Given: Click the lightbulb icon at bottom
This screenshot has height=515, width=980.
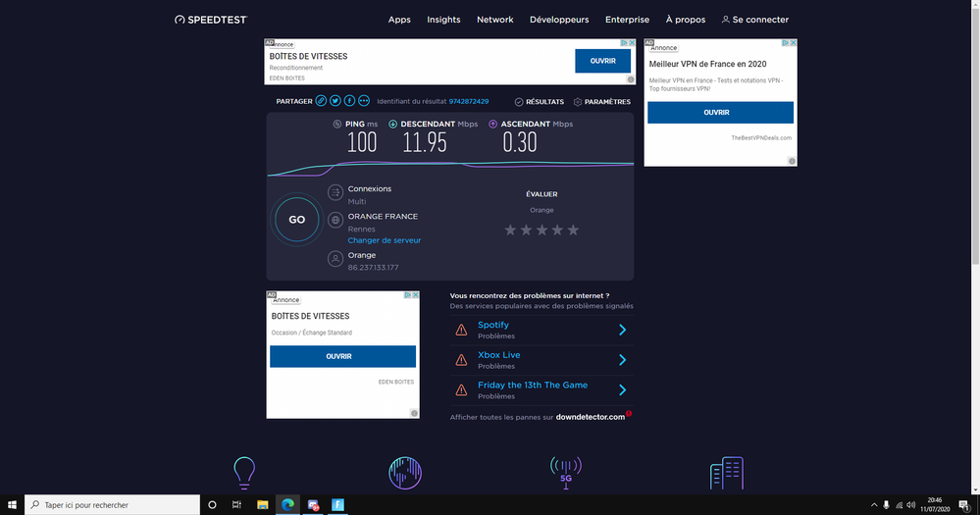Looking at the screenshot, I should tap(244, 473).
